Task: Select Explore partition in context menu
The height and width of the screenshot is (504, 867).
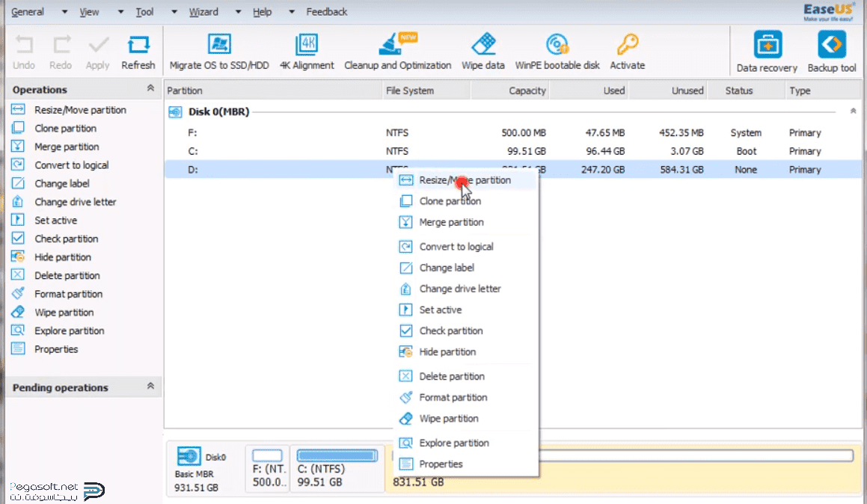Action: (465, 443)
